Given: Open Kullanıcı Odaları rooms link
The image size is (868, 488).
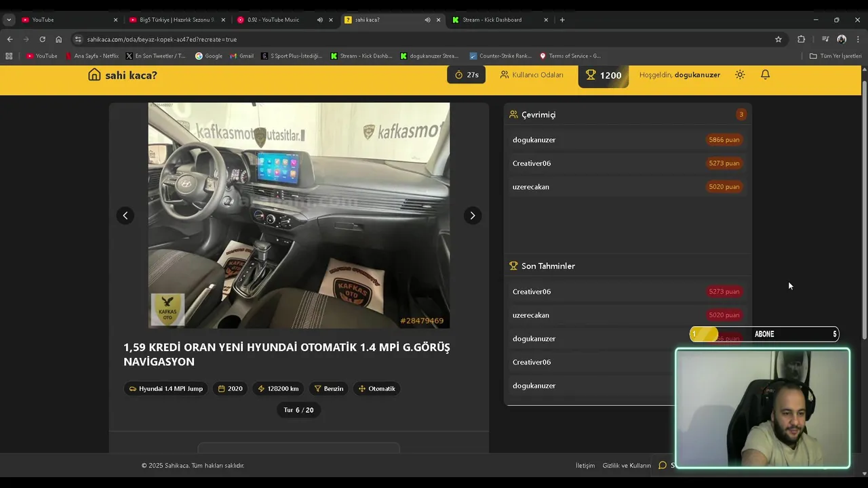Looking at the screenshot, I should tap(532, 75).
